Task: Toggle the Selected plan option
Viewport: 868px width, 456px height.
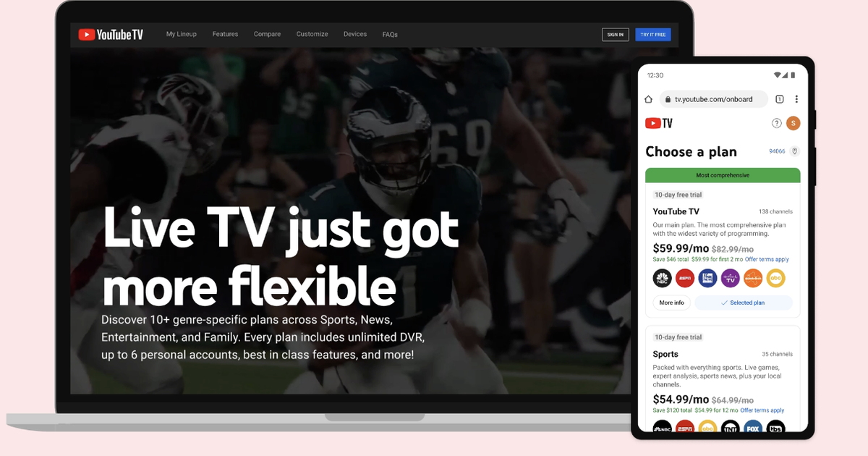Action: click(744, 303)
